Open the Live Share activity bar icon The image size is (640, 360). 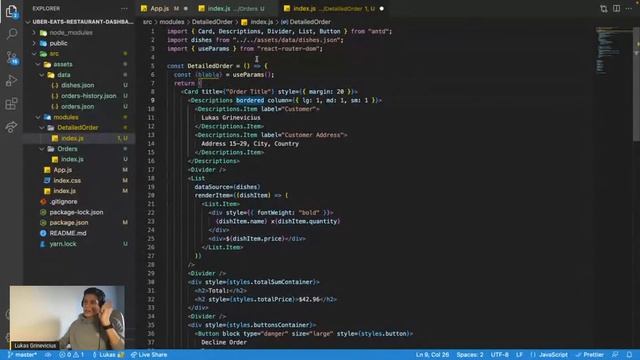coord(11,127)
